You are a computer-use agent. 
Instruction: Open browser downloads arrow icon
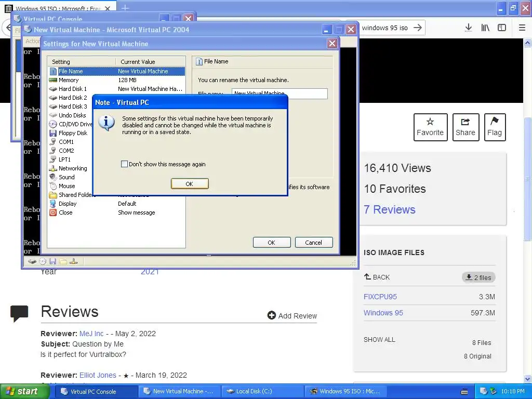pyautogui.click(x=469, y=28)
